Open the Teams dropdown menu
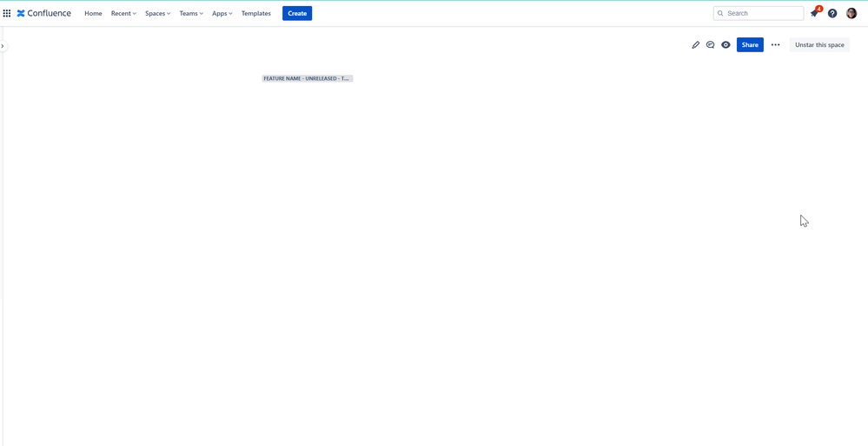Viewport: 868px width, 446px height. click(191, 13)
